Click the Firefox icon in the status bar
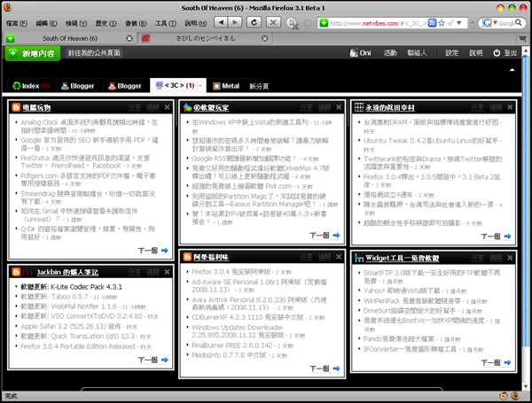The image size is (532, 403). (515, 396)
